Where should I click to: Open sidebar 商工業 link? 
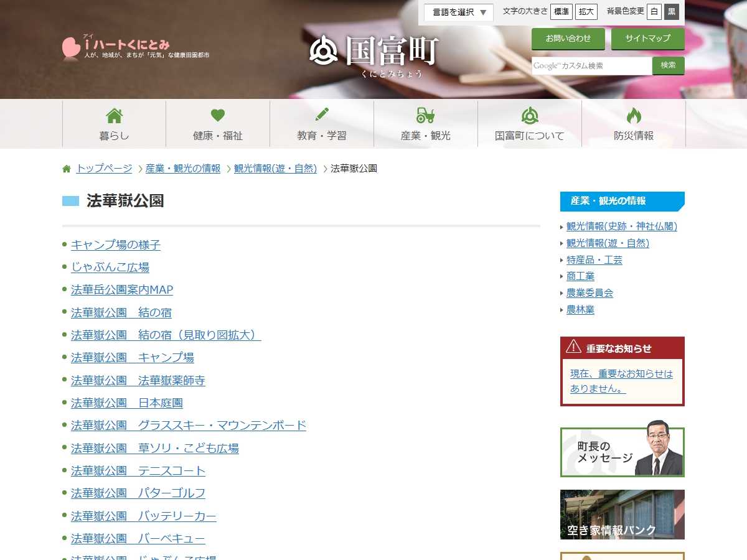pos(580,276)
